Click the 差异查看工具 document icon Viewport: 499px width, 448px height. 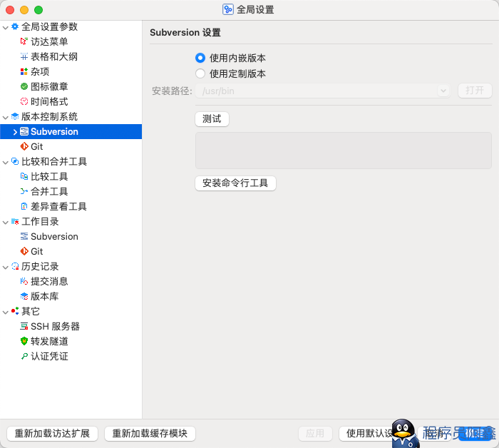(x=24, y=206)
